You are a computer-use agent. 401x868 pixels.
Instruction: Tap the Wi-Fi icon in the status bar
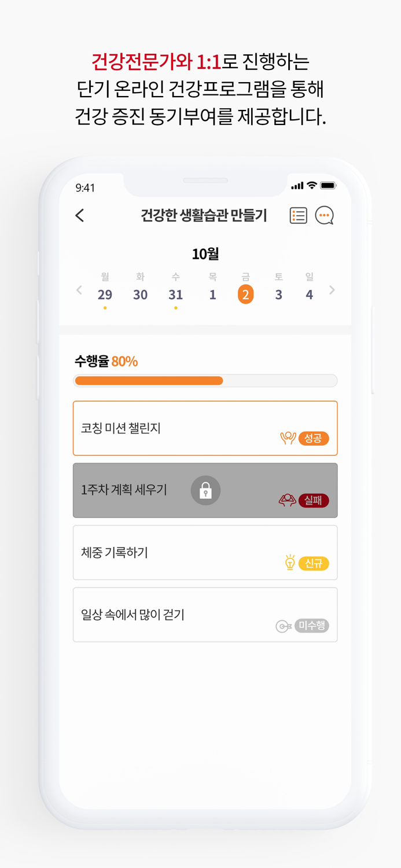pos(311,186)
